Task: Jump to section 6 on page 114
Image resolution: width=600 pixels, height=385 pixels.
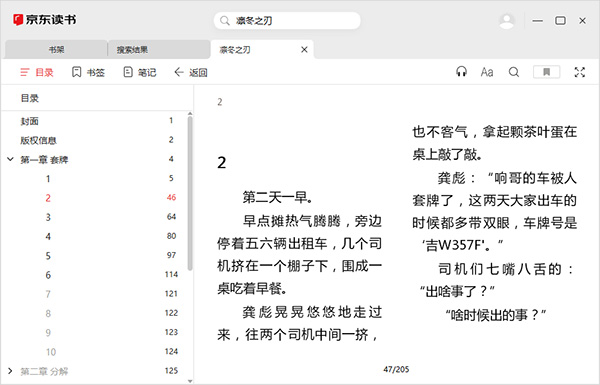Action: point(97,274)
